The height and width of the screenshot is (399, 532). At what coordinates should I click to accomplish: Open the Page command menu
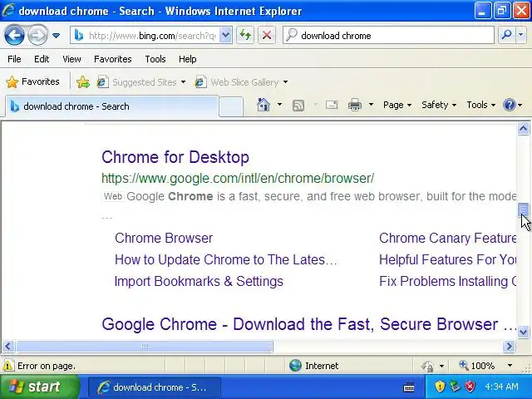pyautogui.click(x=397, y=105)
